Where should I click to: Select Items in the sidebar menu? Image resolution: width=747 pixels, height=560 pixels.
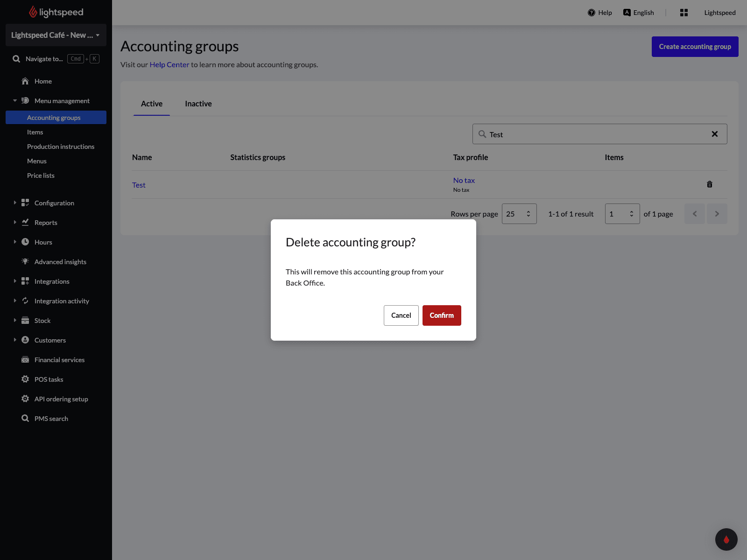(35, 132)
